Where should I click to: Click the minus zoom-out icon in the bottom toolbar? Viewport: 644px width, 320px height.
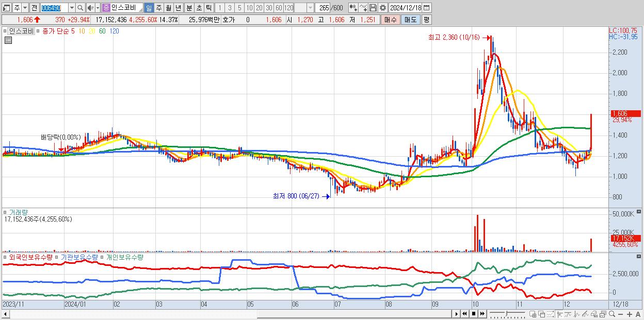point(620,314)
